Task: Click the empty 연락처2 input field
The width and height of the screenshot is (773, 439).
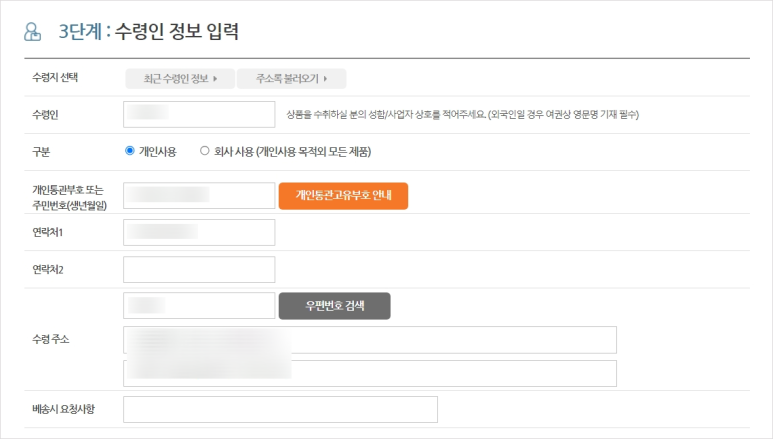Action: click(x=199, y=269)
